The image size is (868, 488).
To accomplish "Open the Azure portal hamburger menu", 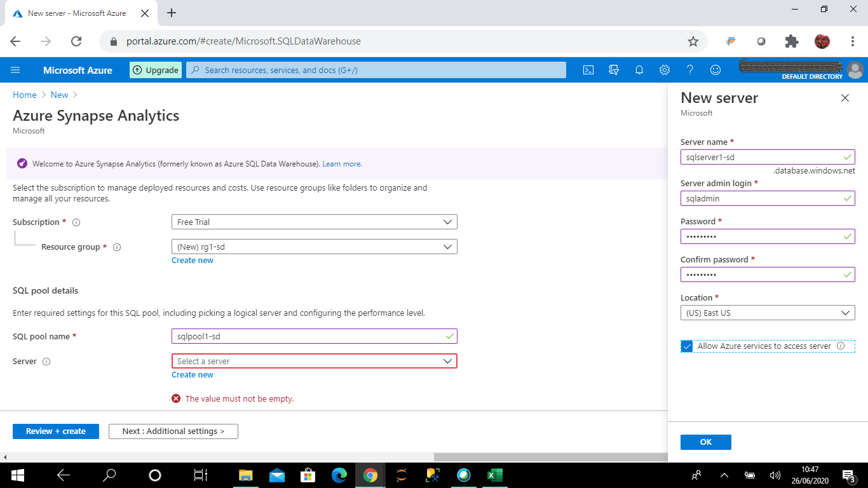I will (x=16, y=70).
